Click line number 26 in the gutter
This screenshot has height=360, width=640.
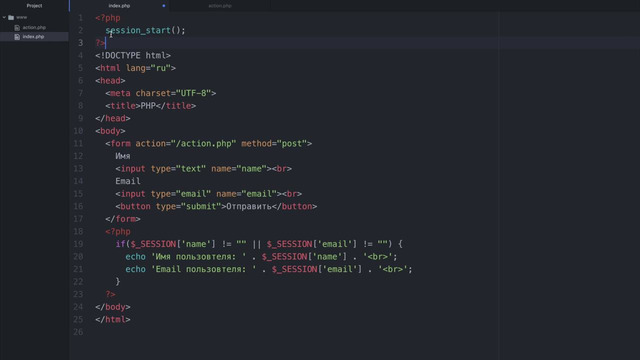[x=78, y=332]
